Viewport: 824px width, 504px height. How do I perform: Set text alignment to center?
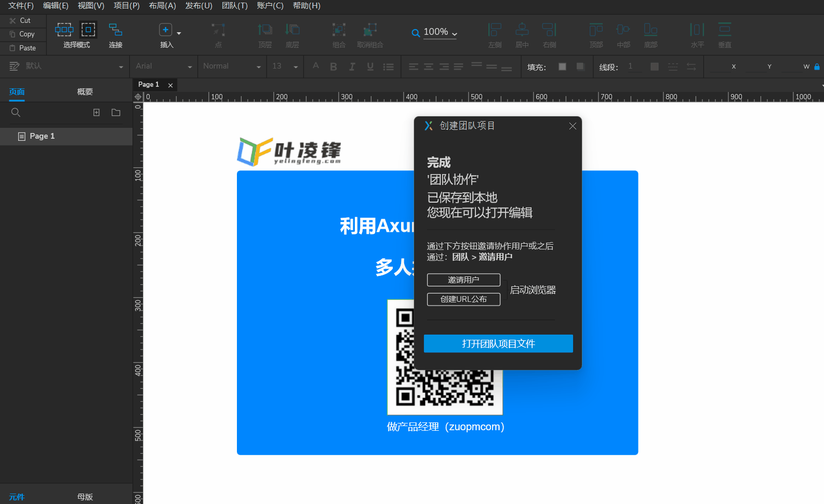pyautogui.click(x=429, y=67)
